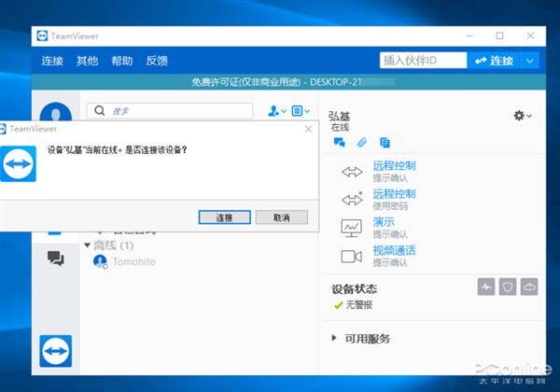
Task: Open the 帮助 menu
Action: click(122, 61)
